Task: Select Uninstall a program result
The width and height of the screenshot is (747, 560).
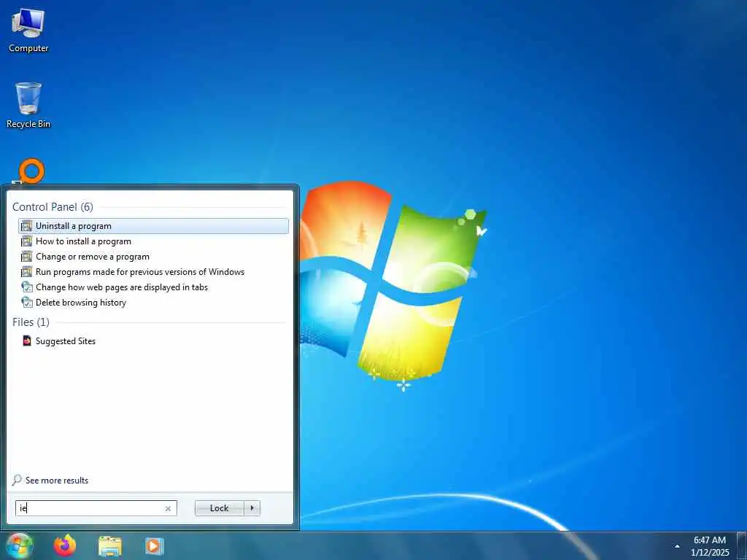Action: click(153, 226)
